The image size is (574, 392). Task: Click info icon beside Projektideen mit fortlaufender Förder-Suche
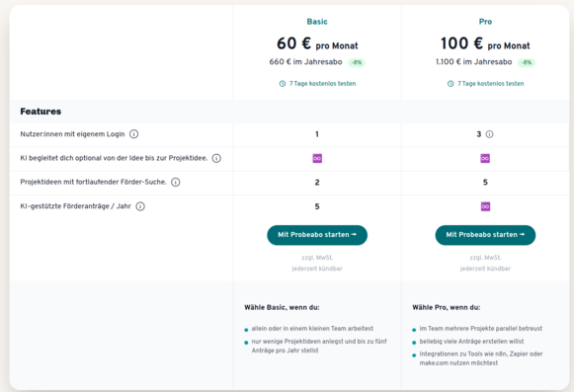tap(176, 182)
